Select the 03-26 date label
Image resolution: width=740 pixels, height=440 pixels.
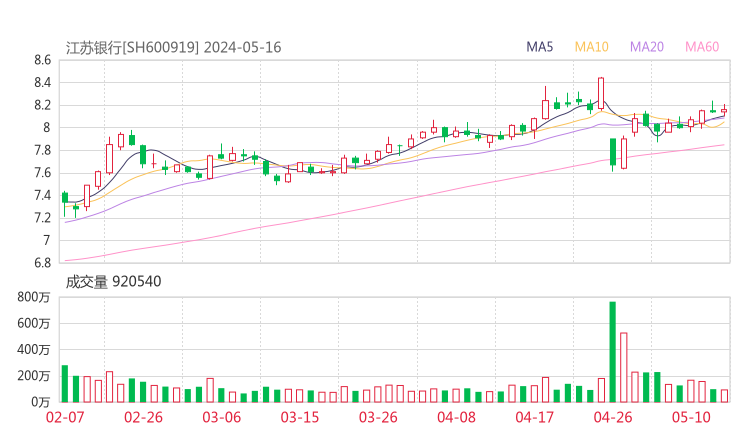click(x=378, y=417)
